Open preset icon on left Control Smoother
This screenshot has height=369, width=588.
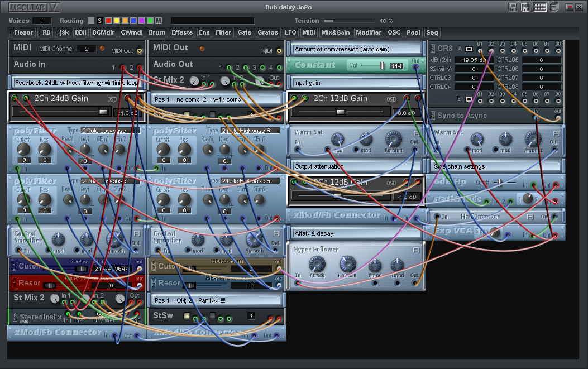click(x=137, y=233)
